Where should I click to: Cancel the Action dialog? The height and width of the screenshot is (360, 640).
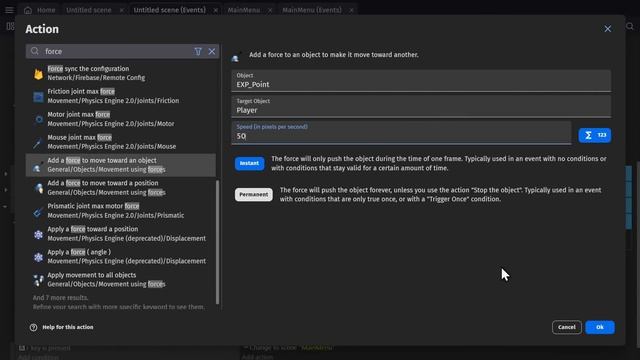coord(567,327)
